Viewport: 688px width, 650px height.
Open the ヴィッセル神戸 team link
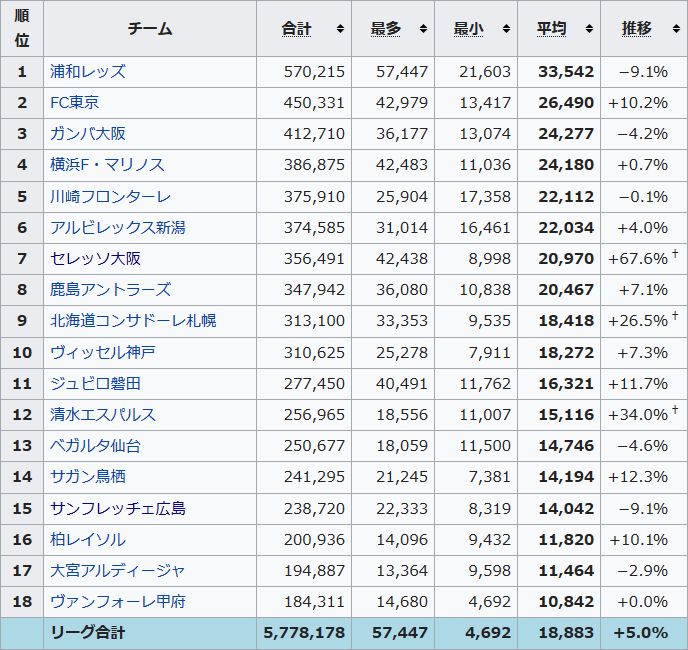103,352
